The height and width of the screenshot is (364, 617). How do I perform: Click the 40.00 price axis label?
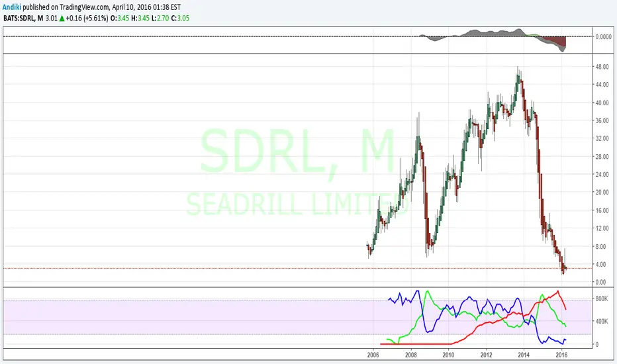pyautogui.click(x=602, y=103)
